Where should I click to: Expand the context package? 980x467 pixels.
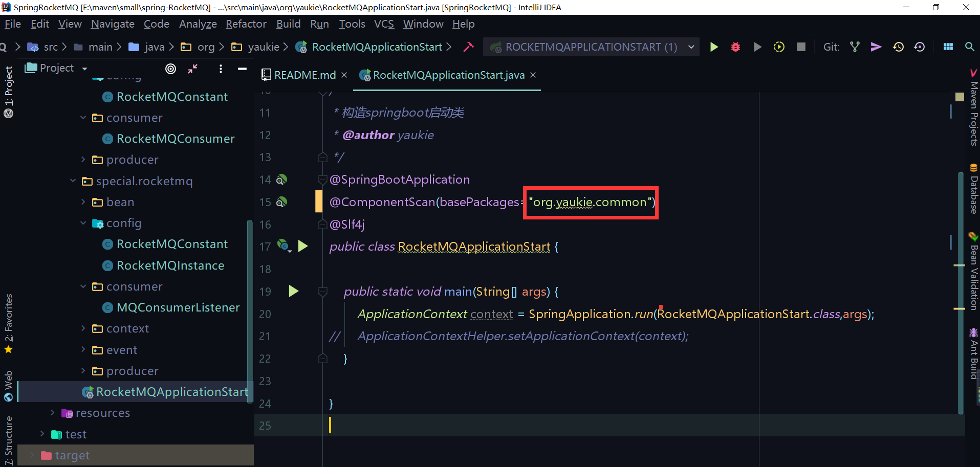(83, 328)
